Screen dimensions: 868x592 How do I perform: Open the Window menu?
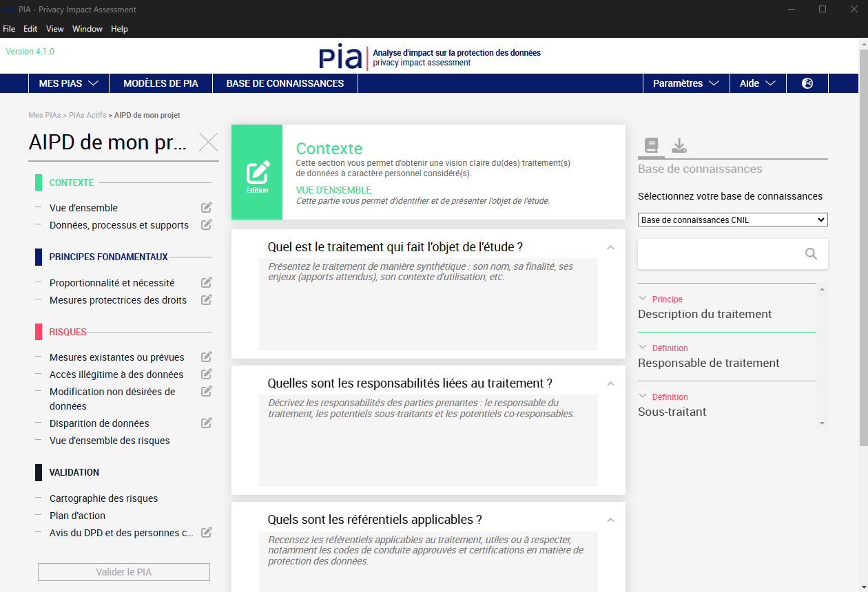[x=87, y=29]
